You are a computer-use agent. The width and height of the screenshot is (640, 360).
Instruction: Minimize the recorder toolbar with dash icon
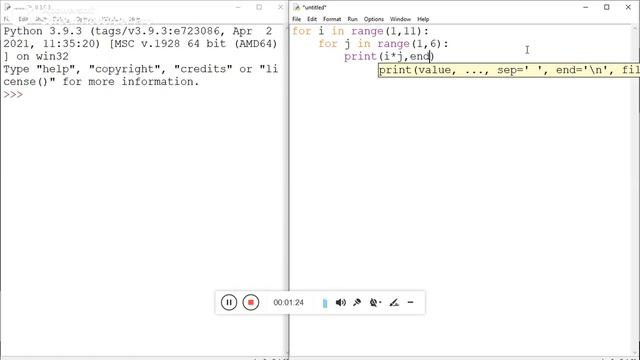point(411,302)
